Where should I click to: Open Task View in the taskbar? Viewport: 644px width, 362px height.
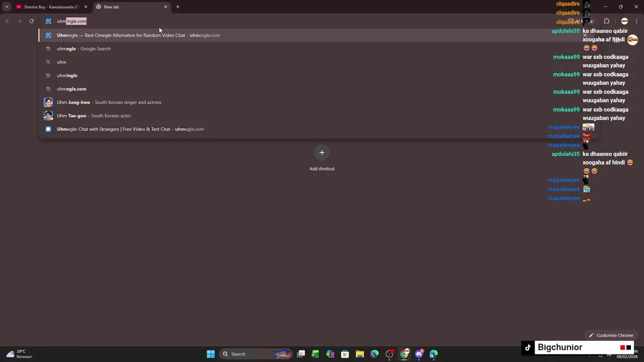[x=301, y=354]
